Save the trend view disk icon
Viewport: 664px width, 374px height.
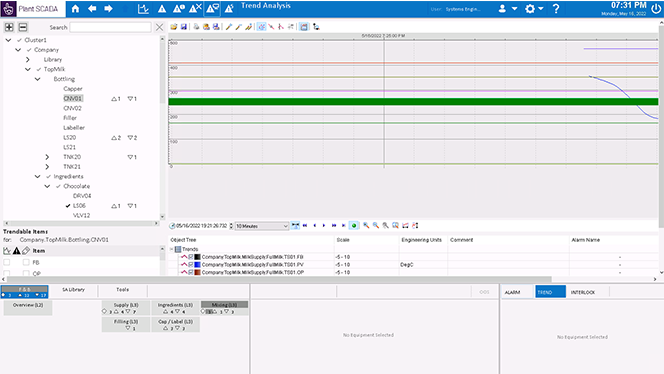[184, 27]
